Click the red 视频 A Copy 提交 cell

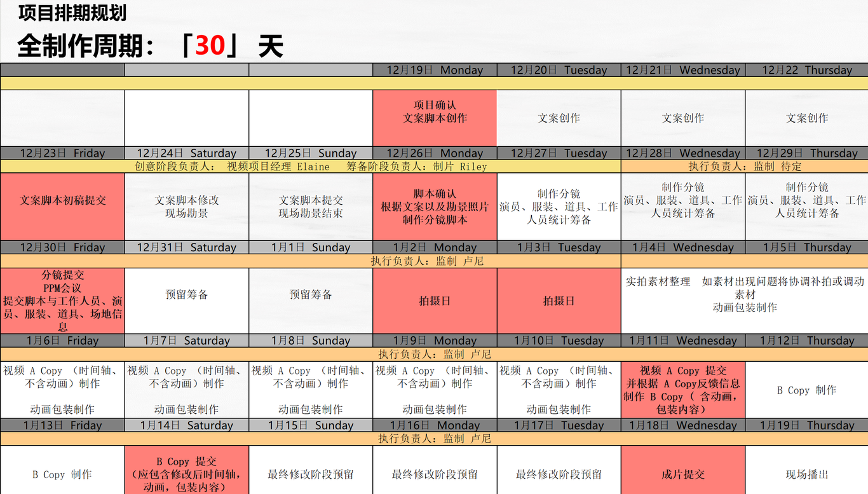(683, 390)
